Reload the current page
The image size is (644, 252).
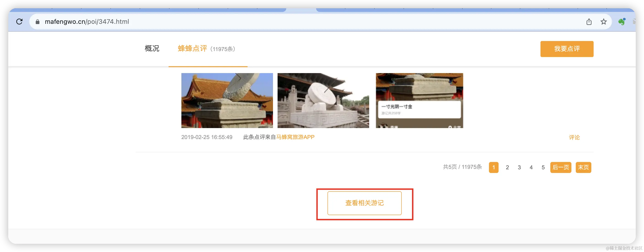coord(19,22)
